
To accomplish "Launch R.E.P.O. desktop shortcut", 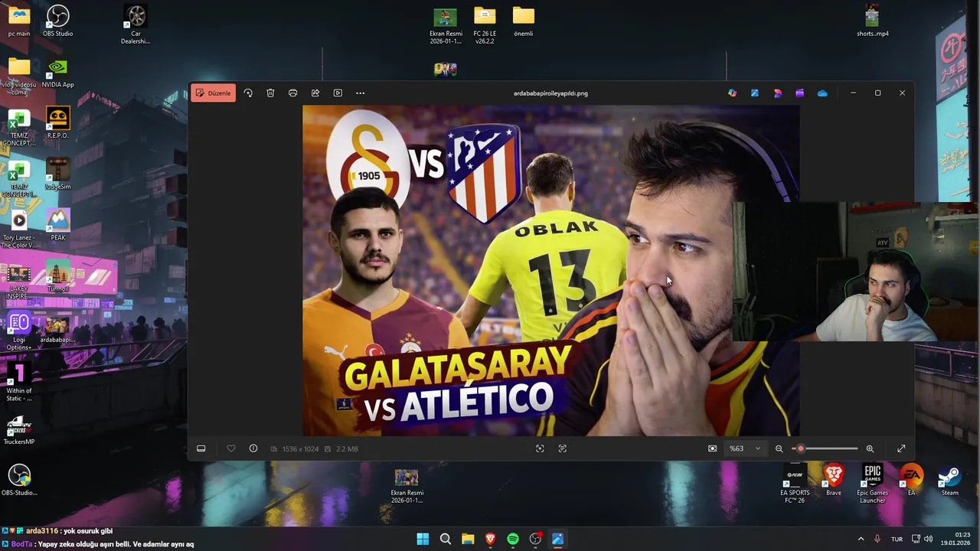I will [57, 124].
